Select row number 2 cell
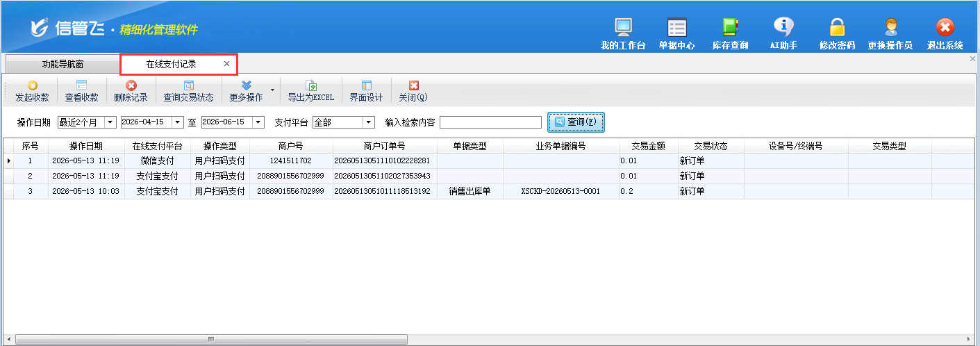This screenshot has height=346, width=980. pos(30,176)
